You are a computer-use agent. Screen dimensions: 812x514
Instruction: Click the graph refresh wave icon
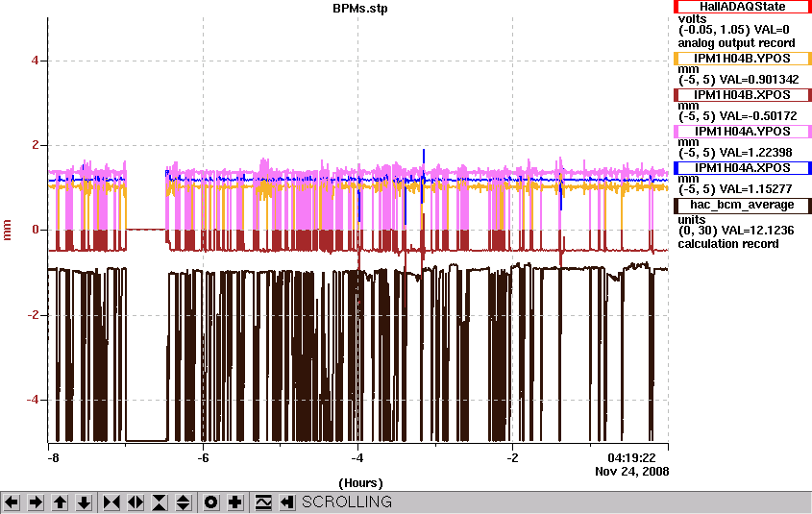263,502
